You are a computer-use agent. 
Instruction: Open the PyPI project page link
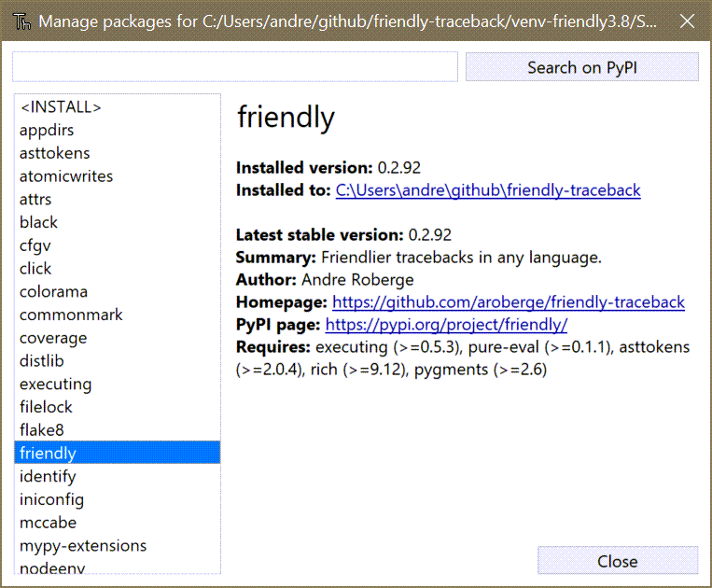coord(446,325)
